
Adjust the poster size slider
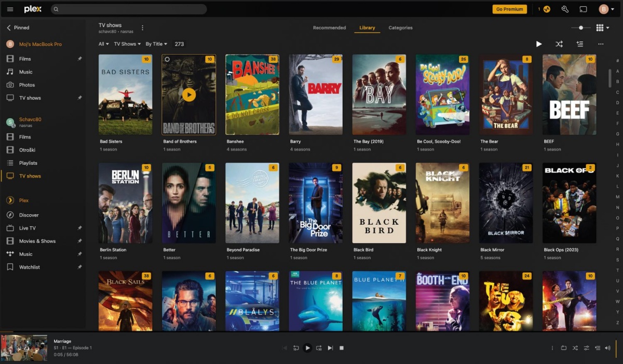click(581, 28)
